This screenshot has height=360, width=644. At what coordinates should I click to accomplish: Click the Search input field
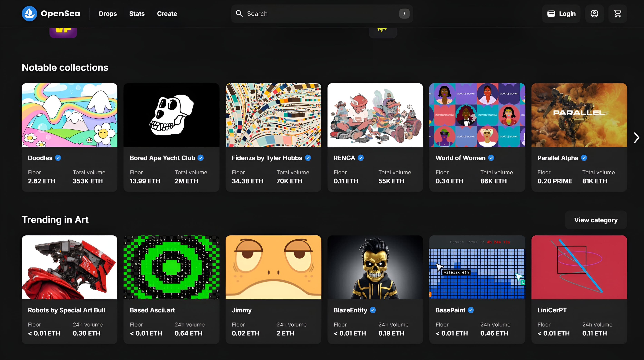[322, 14]
